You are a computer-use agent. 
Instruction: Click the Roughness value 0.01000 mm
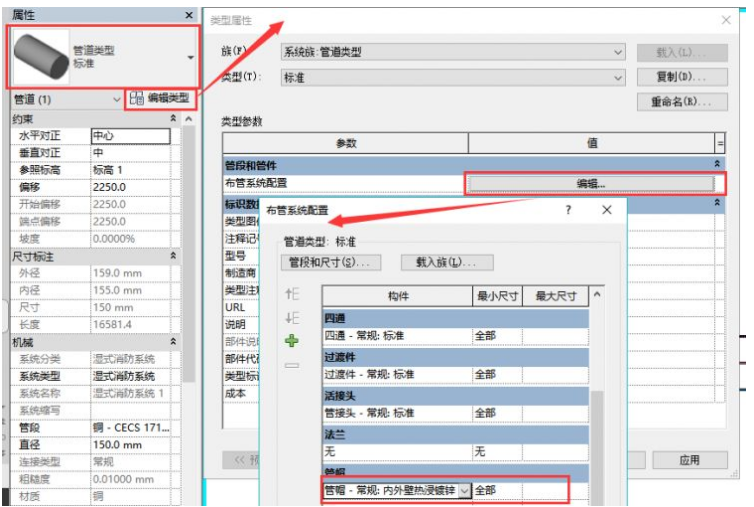point(130,479)
